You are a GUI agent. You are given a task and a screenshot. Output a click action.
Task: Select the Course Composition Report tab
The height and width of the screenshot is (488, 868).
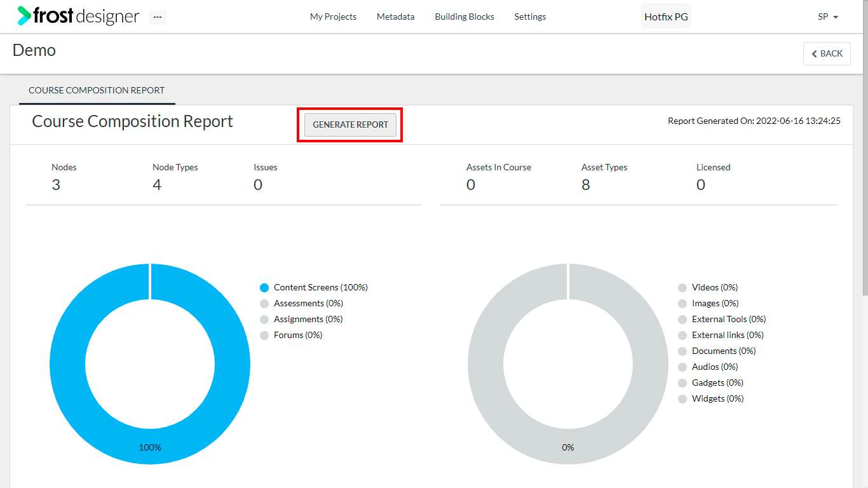click(97, 90)
